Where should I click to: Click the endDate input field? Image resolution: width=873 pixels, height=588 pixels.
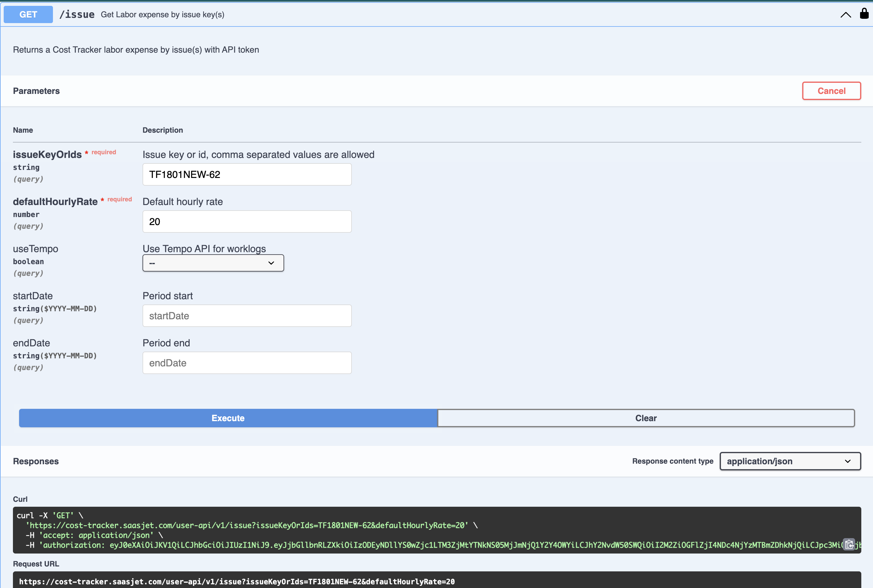[247, 363]
